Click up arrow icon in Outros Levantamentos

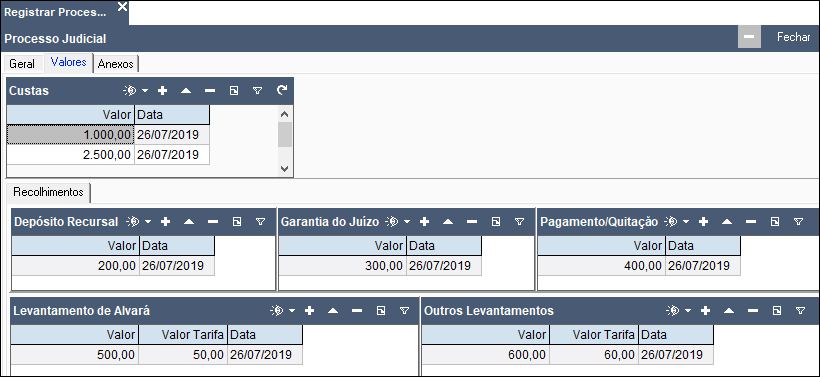tap(728, 311)
